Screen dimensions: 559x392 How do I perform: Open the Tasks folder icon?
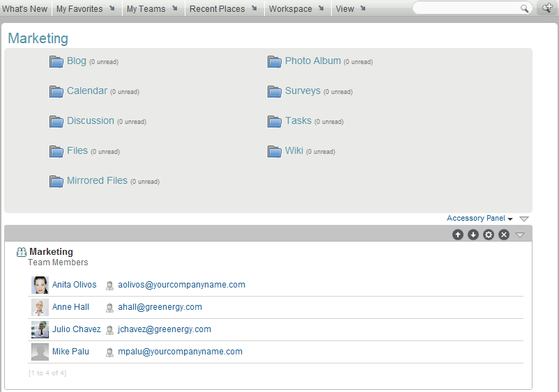(275, 121)
